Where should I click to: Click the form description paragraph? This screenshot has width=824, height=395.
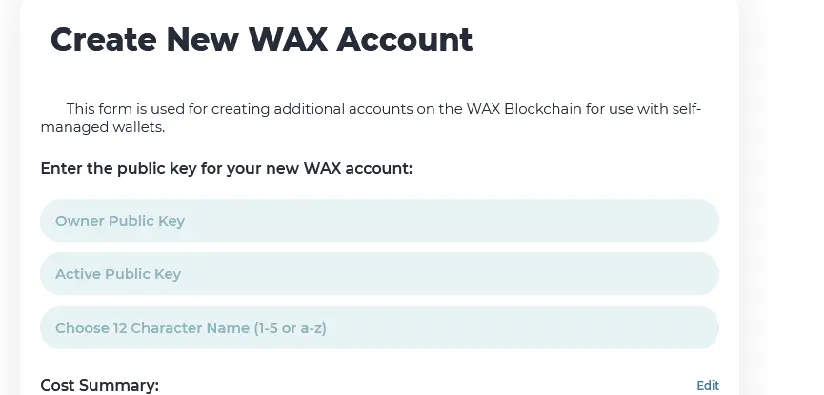pyautogui.click(x=371, y=118)
